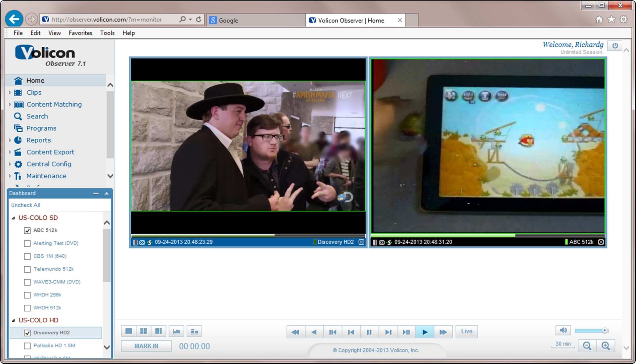Expand the Clips tree item
The width and height of the screenshot is (636, 364).
(x=10, y=93)
